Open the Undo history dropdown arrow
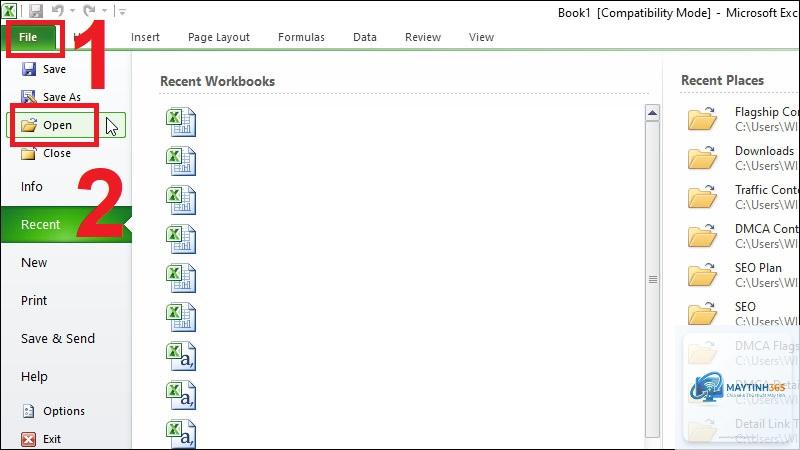The width and height of the screenshot is (800, 450). click(x=72, y=11)
